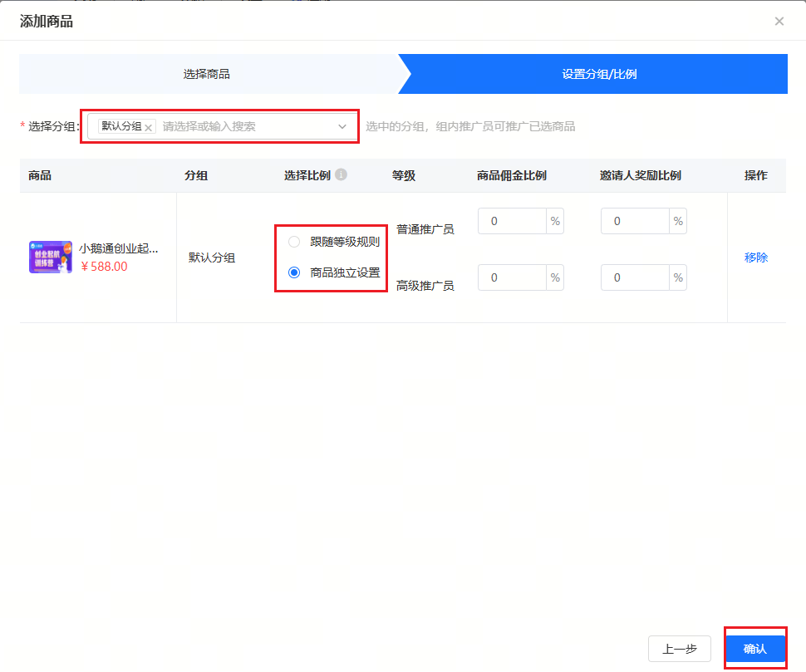Click the 确认 button
The width and height of the screenshot is (806, 672).
pos(754,649)
